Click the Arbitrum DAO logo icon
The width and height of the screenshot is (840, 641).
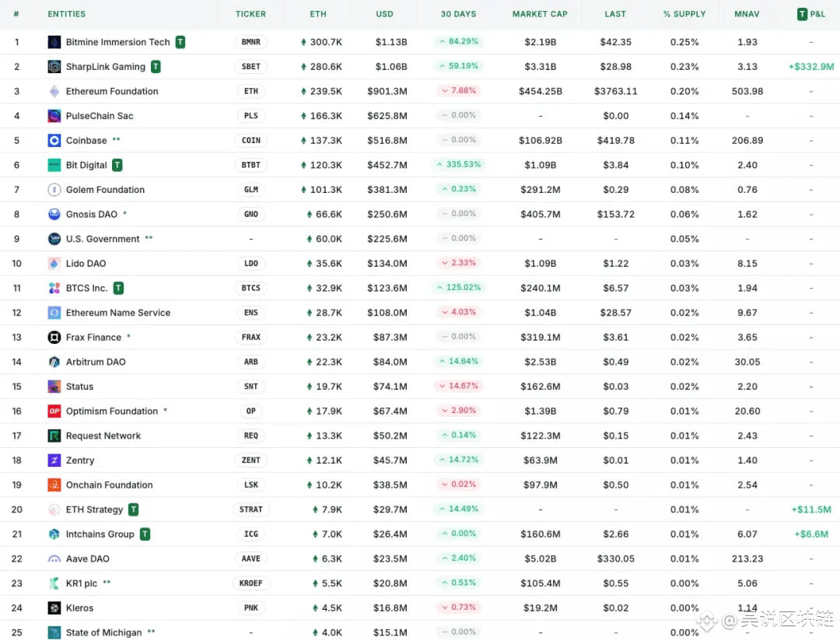pos(54,362)
